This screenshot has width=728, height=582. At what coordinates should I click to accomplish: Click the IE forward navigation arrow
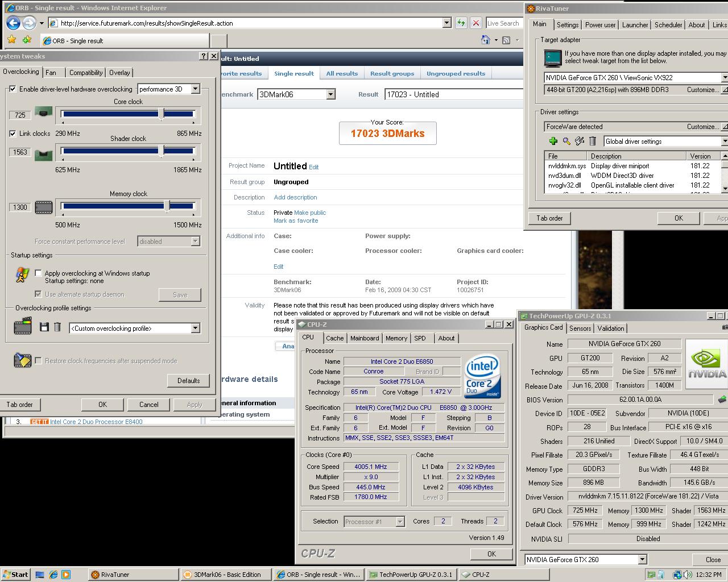coord(28,23)
